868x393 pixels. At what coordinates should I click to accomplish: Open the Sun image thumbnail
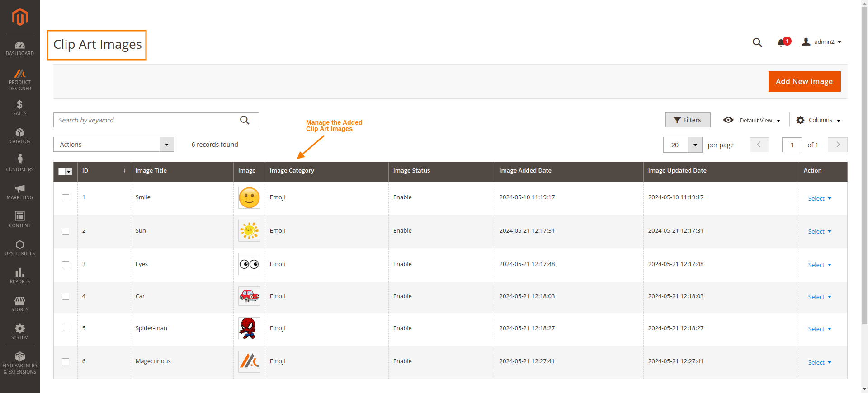point(249,231)
